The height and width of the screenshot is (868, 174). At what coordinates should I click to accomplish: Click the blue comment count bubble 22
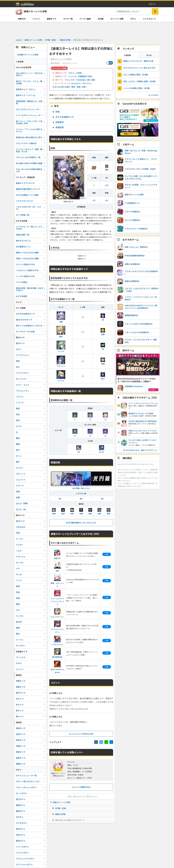109,63
